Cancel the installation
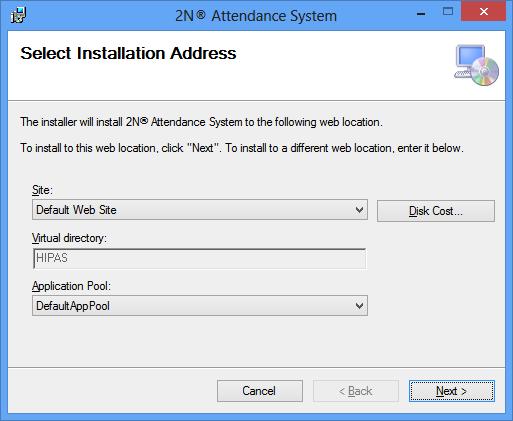Image resolution: width=513 pixels, height=421 pixels. tap(260, 391)
